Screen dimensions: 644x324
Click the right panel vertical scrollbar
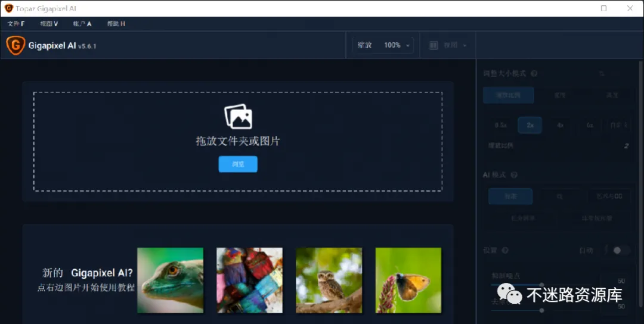pos(641,183)
